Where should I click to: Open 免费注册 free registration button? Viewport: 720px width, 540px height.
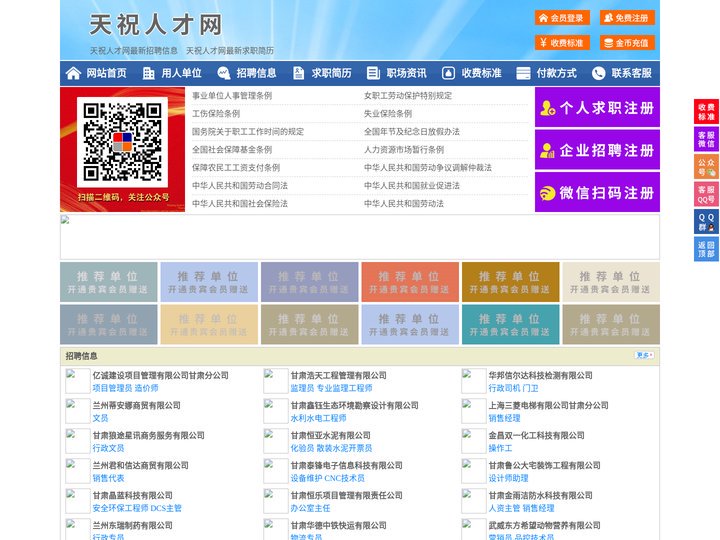[x=627, y=18]
